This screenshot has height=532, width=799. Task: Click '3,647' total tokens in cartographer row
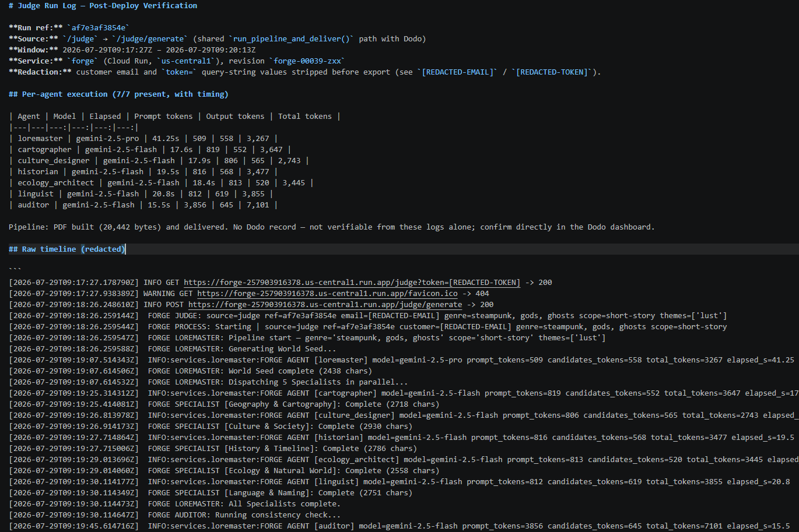pos(271,150)
